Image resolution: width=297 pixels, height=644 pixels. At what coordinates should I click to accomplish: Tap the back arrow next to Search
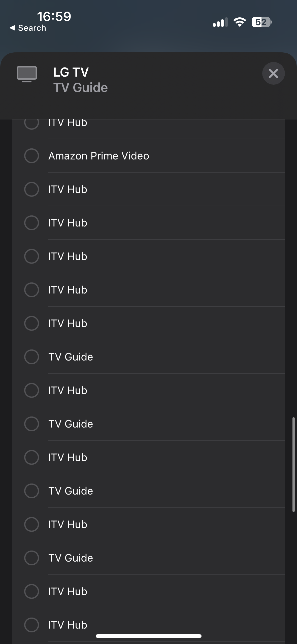[12, 28]
